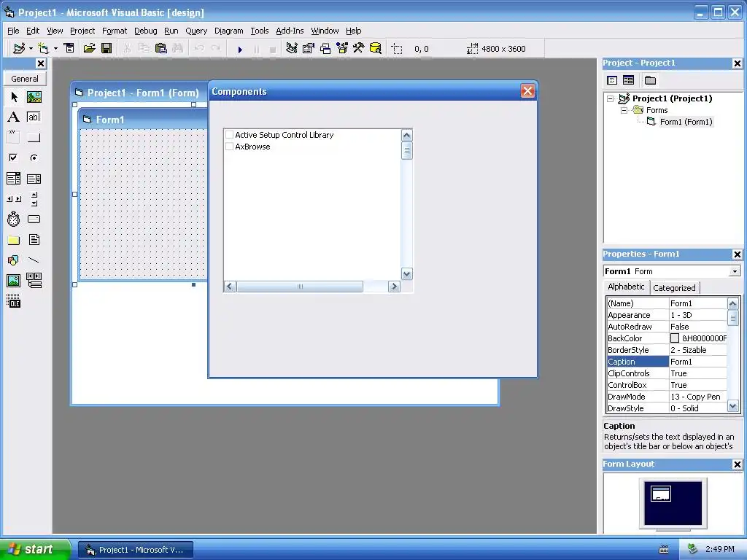Viewport: 747px width, 560px height.
Task: Click the BackColor swatch value
Action: [x=675, y=338]
